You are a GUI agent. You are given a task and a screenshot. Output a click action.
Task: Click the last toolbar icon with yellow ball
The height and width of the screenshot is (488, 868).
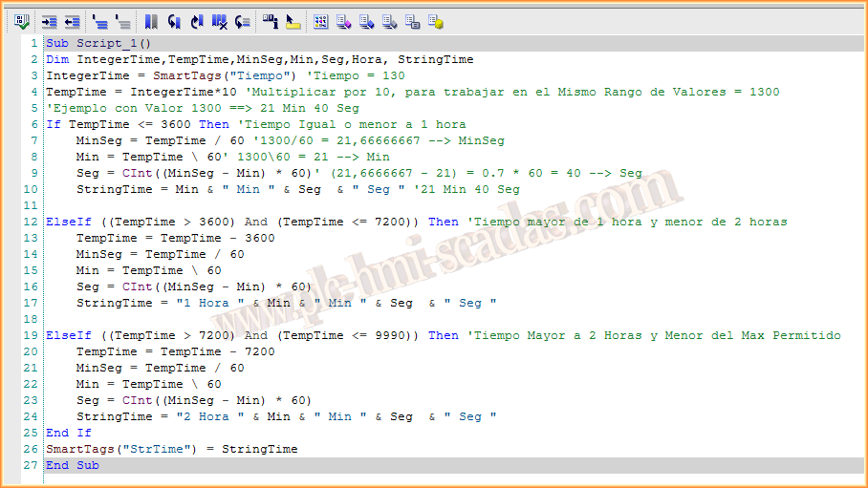pyautogui.click(x=436, y=20)
